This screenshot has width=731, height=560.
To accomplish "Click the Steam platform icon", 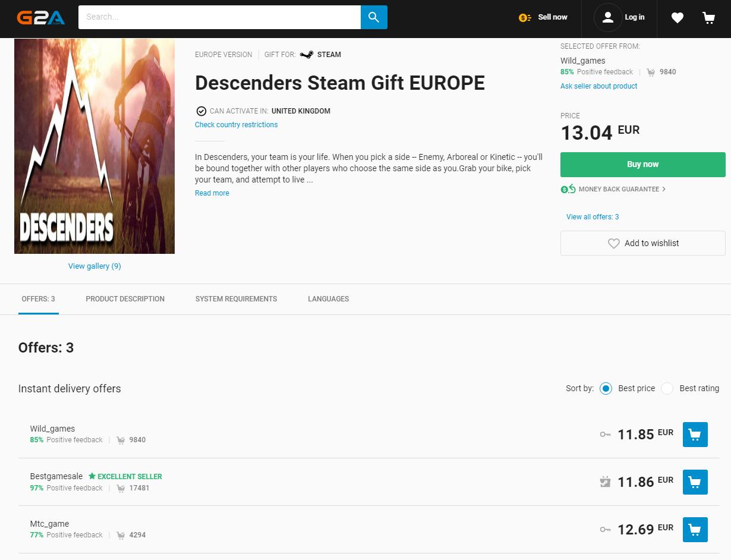I will point(305,54).
